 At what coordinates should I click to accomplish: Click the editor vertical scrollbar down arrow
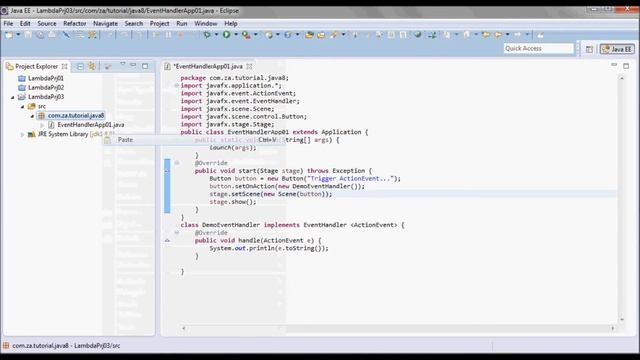coord(622,320)
